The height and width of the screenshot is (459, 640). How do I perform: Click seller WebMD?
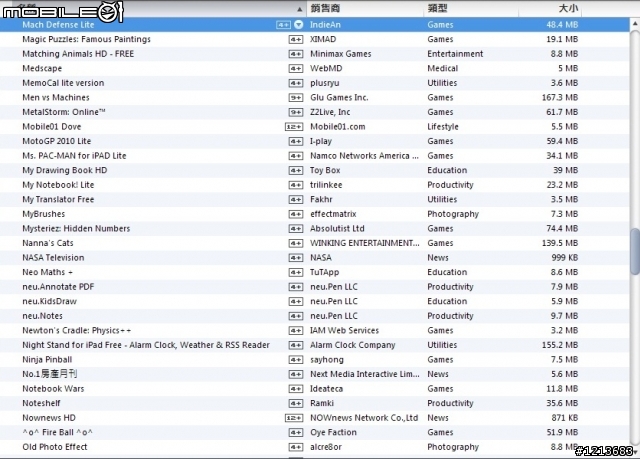tap(326, 69)
